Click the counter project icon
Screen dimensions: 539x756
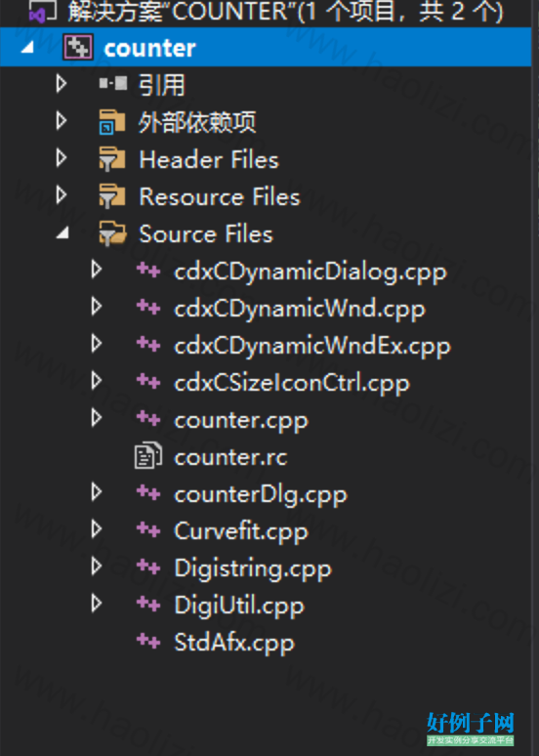77,47
